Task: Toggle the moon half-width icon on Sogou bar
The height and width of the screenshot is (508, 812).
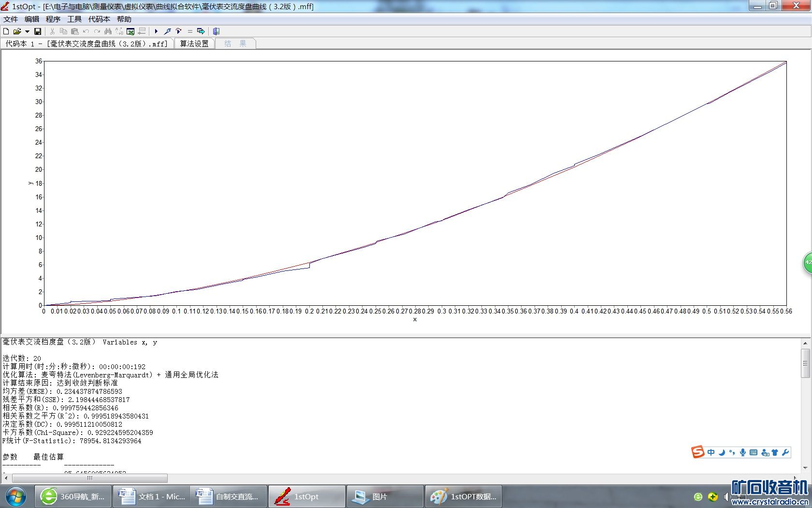Action: click(x=722, y=452)
